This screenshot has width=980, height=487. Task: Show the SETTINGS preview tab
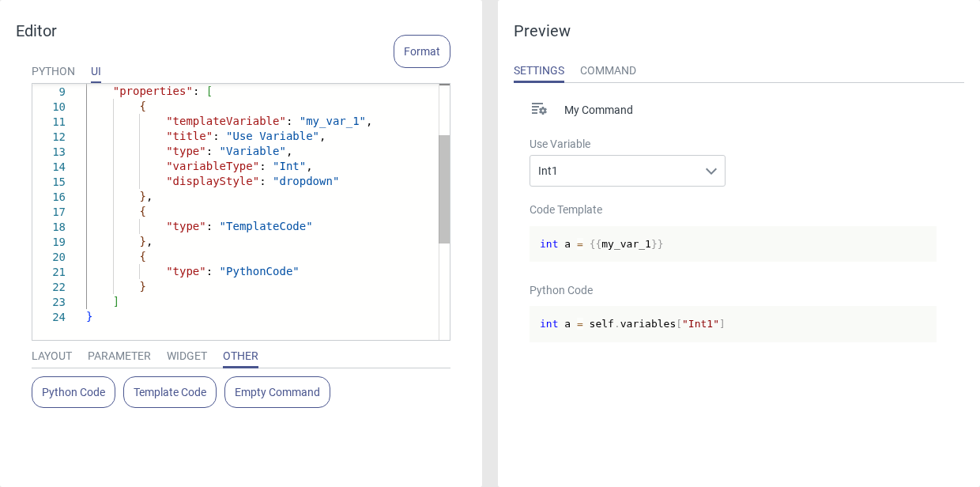[x=539, y=70]
